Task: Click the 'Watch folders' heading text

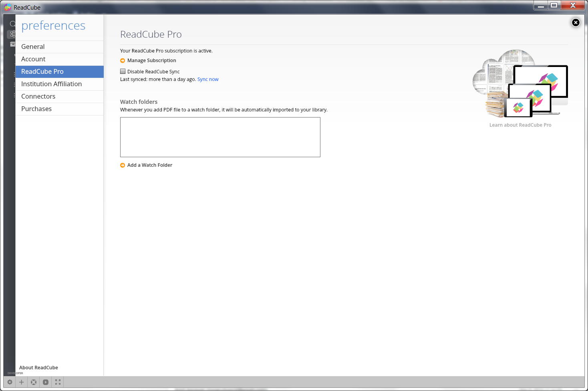Action: (x=139, y=102)
